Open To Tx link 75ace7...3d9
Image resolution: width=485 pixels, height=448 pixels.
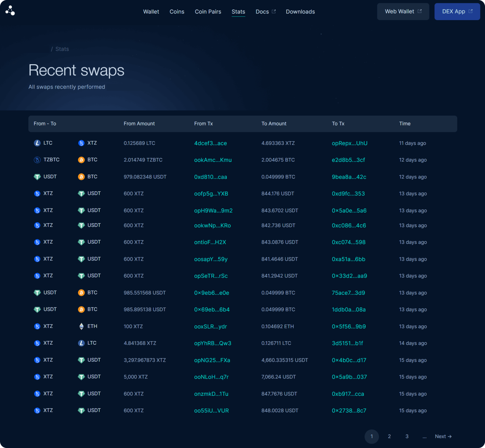[x=348, y=293]
